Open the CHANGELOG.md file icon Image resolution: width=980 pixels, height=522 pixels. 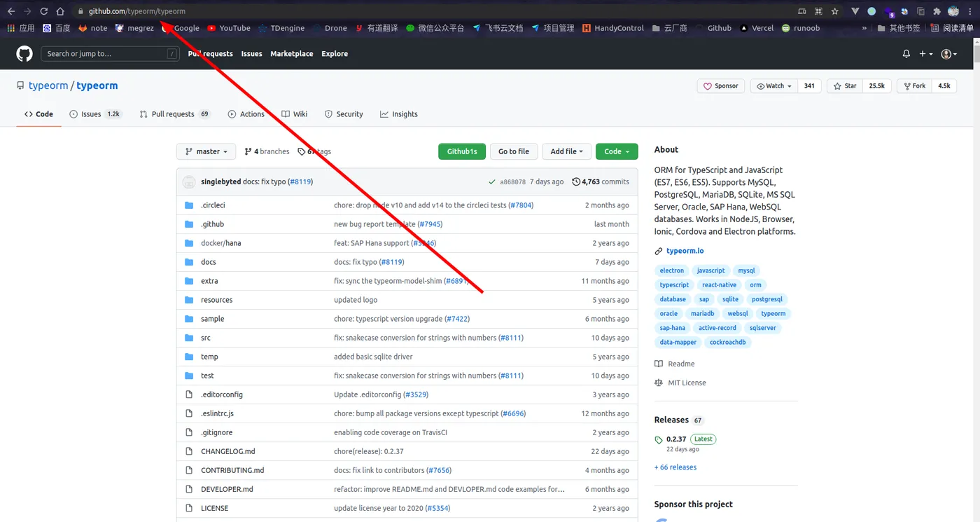click(x=189, y=451)
